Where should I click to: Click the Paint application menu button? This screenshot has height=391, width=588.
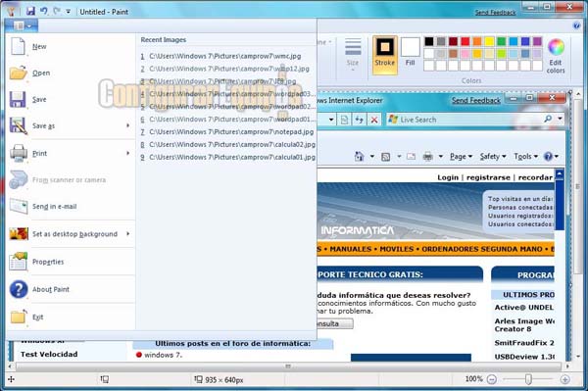click(x=22, y=25)
